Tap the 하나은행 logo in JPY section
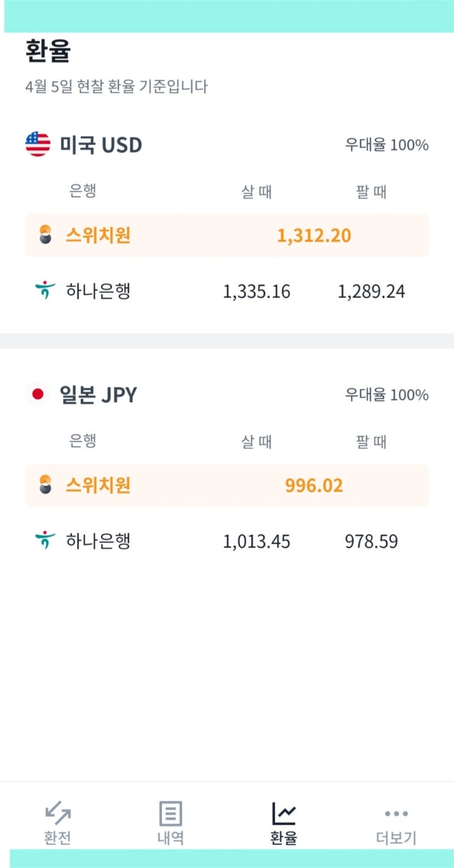This screenshot has height=868, width=454. 45,541
